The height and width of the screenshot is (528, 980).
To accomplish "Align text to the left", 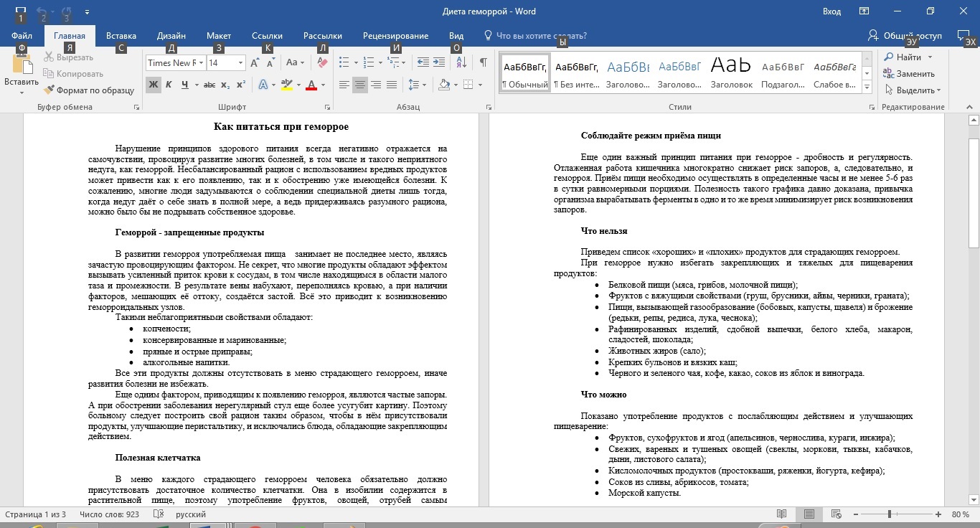I will click(344, 85).
